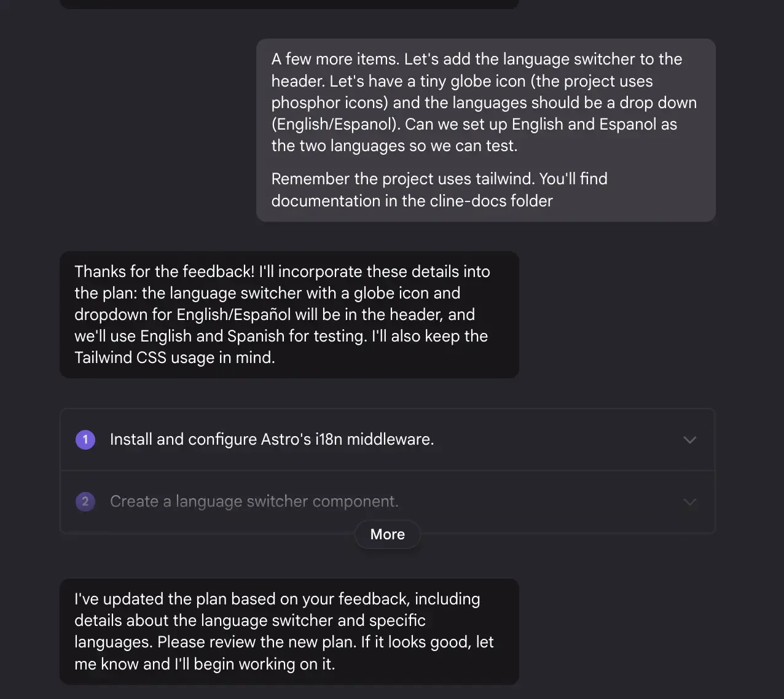Select the Install and configure Astro's i18n middleware row
The width and height of the screenshot is (784, 699).
[x=388, y=440]
